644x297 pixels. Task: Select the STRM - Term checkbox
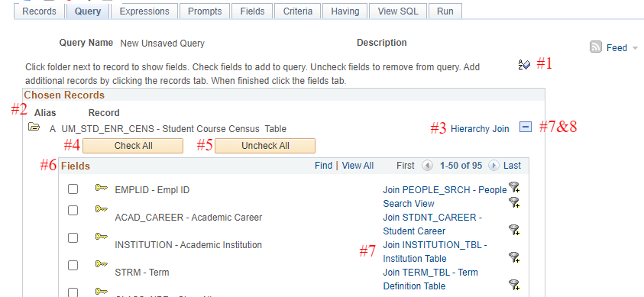pyautogui.click(x=73, y=266)
